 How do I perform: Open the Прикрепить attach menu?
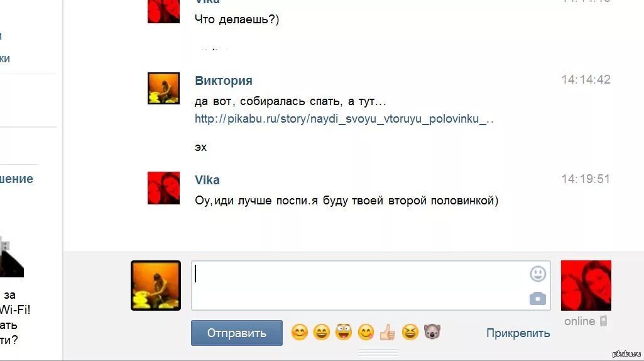click(518, 333)
